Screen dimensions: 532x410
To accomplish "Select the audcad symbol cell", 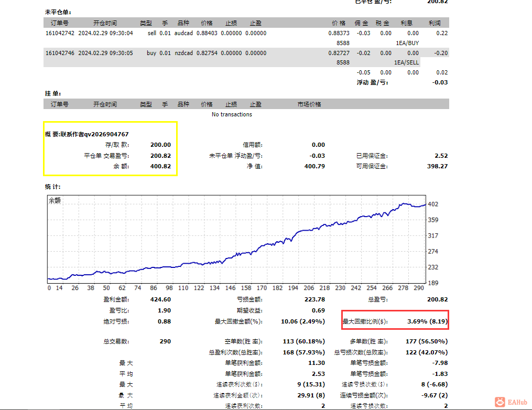I will [x=183, y=33].
